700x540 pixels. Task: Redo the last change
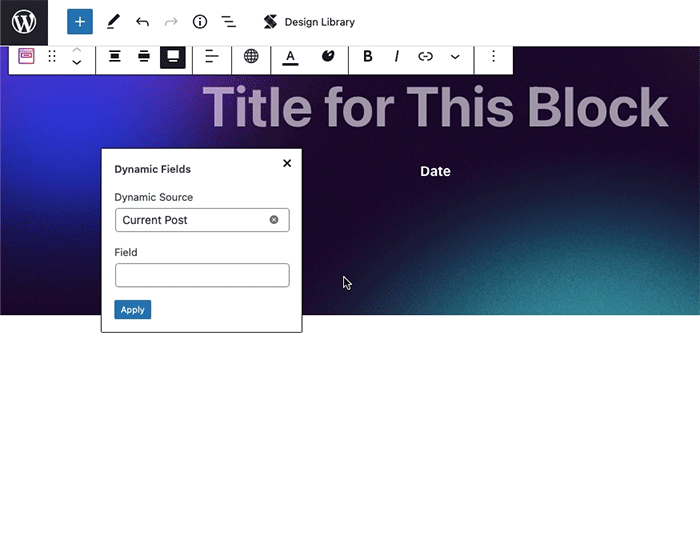coord(171,22)
